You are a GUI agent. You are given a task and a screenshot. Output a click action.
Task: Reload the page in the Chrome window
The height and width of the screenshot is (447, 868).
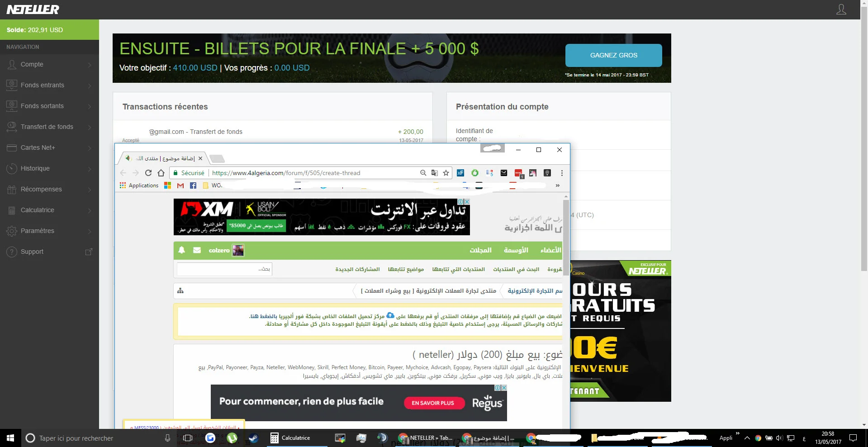pos(148,173)
